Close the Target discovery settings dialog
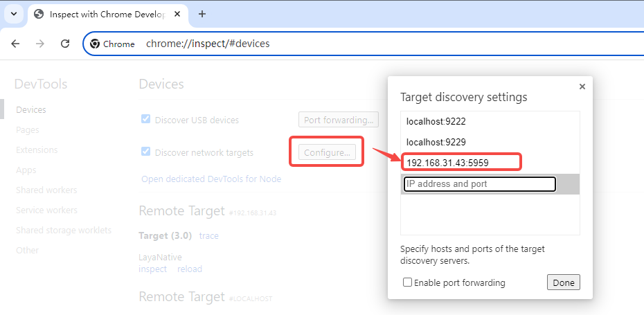The image size is (644, 315). click(582, 87)
